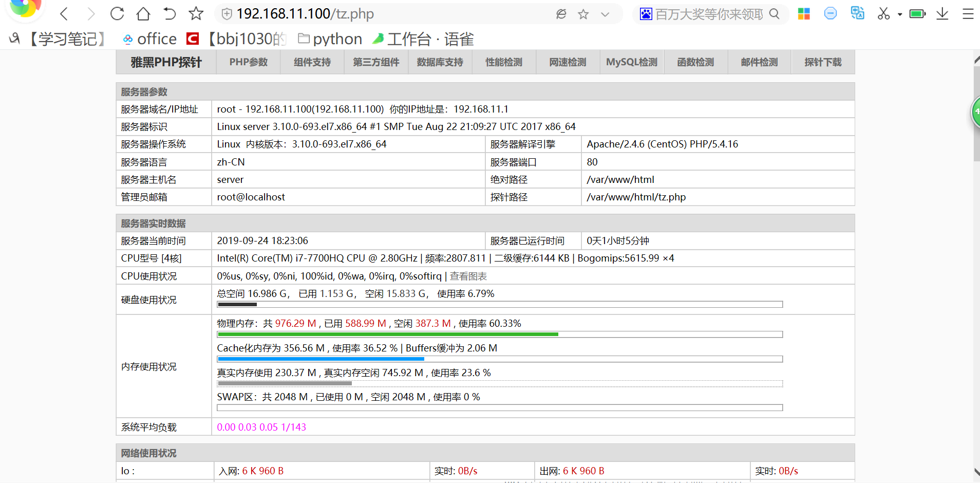Open the office bookmark
The image size is (980, 483).
pyautogui.click(x=149, y=39)
